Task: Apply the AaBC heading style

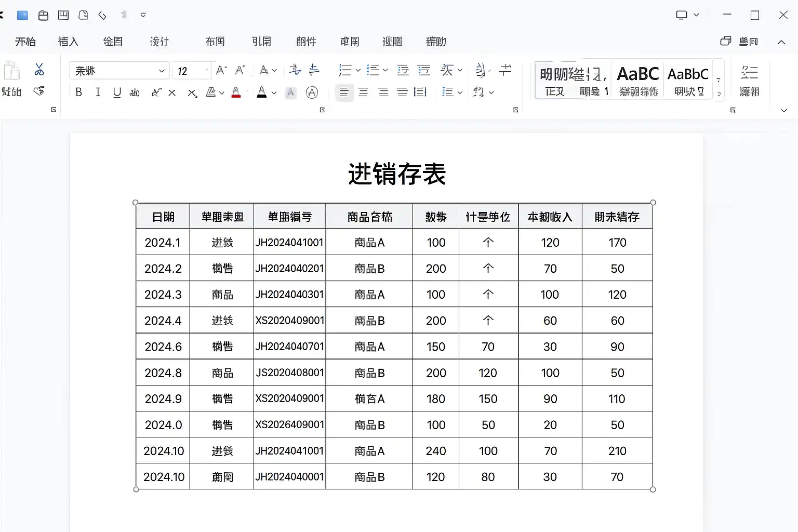Action: pyautogui.click(x=639, y=80)
